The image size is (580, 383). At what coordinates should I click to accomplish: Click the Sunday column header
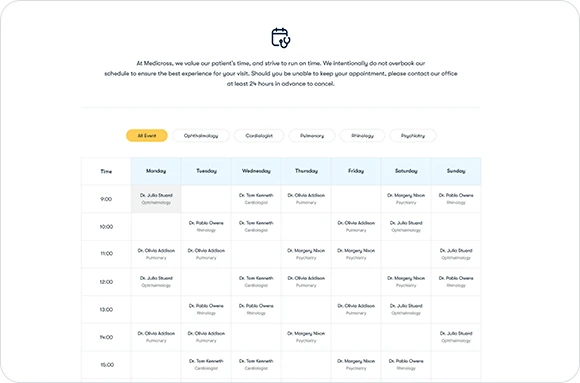456,171
